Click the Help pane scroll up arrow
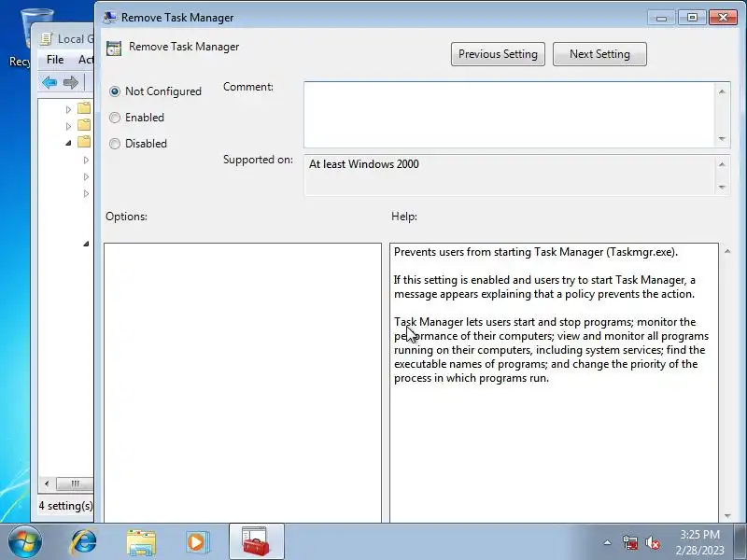 point(727,251)
